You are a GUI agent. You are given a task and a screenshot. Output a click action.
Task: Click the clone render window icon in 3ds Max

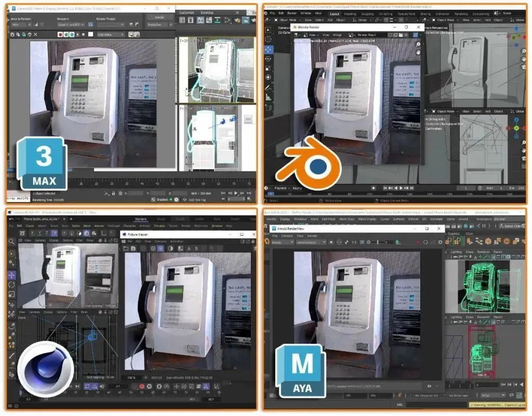tap(24, 35)
